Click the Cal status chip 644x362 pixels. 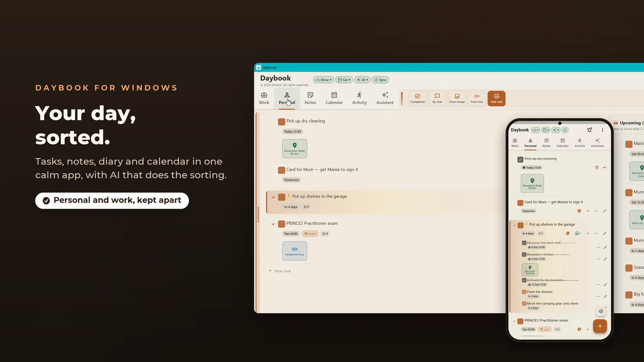(x=344, y=80)
